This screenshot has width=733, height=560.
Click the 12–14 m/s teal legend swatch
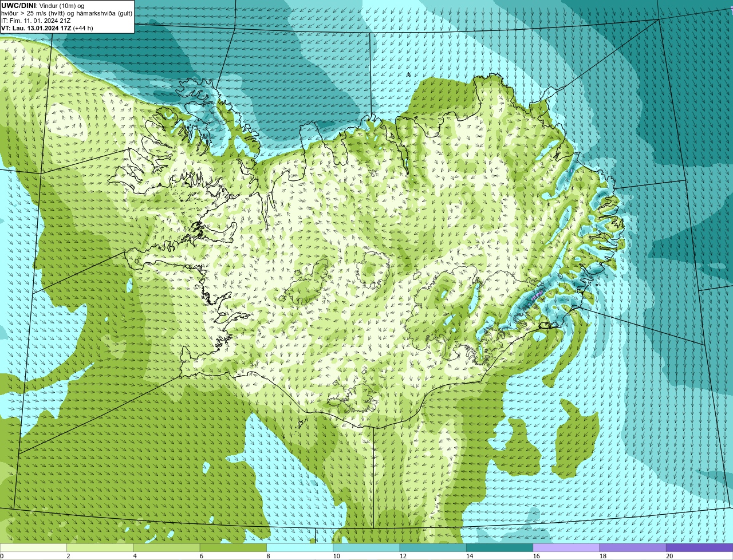point(433,547)
